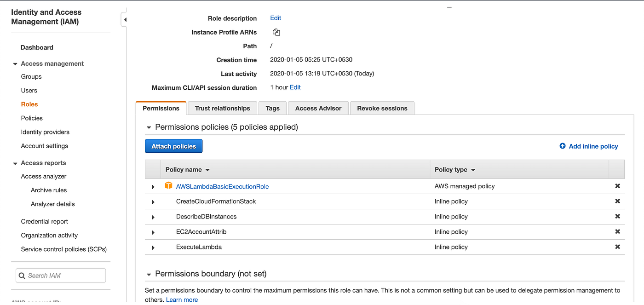Collapse the IAM navigation sidebar
The width and height of the screenshot is (644, 305).
click(x=125, y=19)
